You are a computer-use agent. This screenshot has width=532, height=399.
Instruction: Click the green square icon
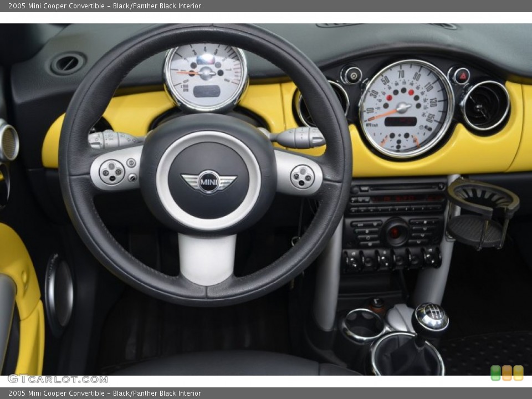coord(495,373)
